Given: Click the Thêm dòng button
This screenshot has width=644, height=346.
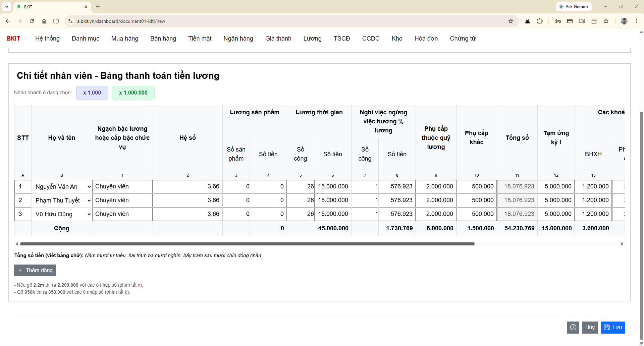Looking at the screenshot, I should coord(35,271).
